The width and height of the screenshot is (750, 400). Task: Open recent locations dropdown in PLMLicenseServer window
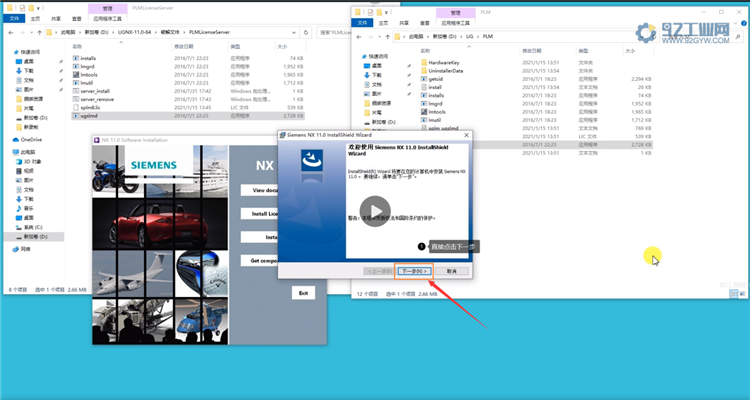pos(32,33)
